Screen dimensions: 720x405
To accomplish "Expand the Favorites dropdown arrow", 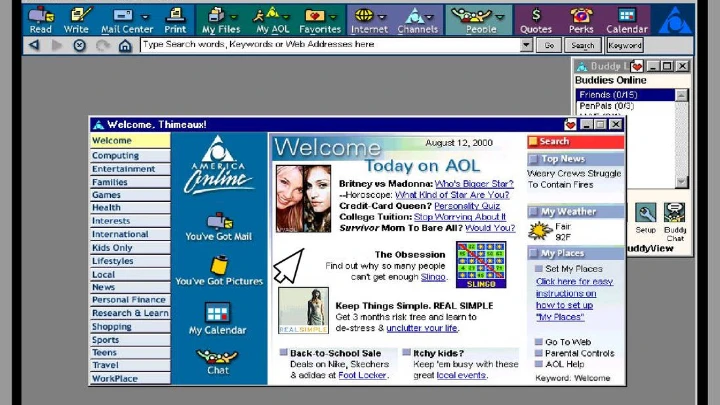I will click(x=333, y=17).
